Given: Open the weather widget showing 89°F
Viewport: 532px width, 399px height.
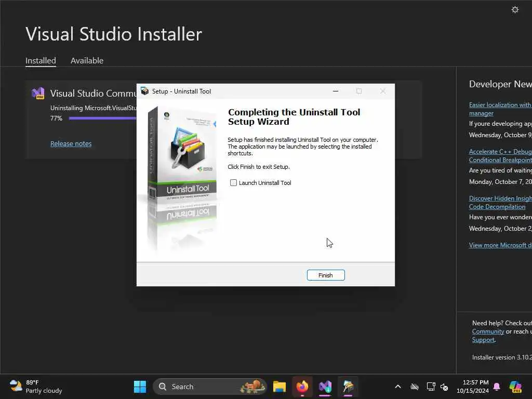Looking at the screenshot, I should pos(36,387).
